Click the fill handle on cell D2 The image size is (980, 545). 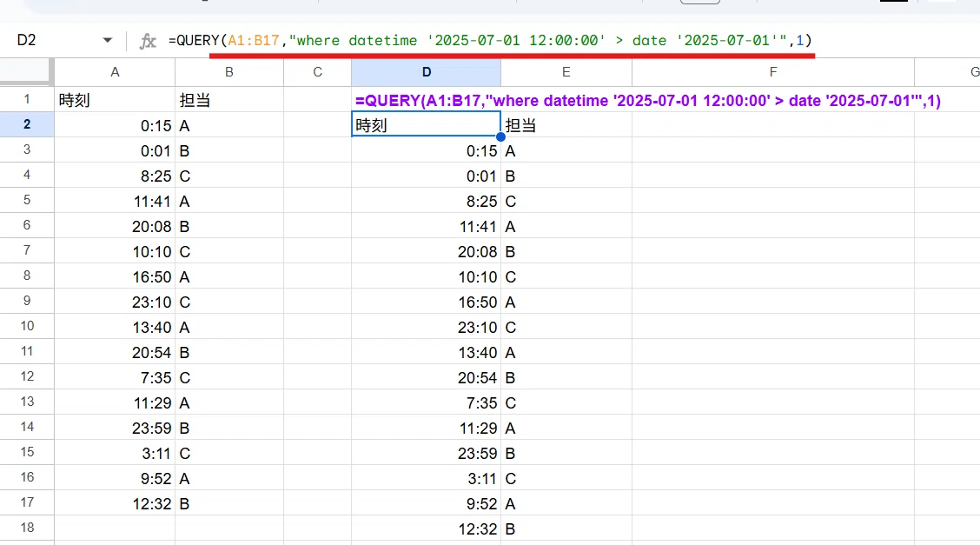click(x=500, y=136)
